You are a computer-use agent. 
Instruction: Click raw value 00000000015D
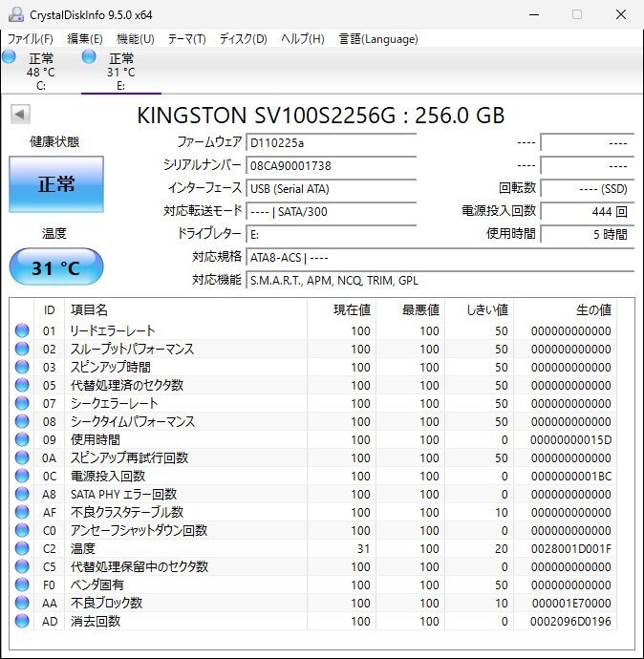tap(570, 440)
